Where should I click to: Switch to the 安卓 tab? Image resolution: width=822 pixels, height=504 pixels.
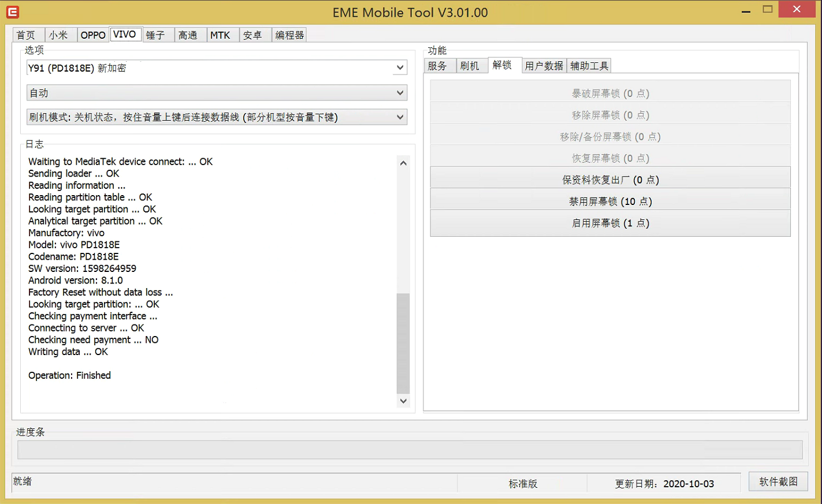(255, 35)
